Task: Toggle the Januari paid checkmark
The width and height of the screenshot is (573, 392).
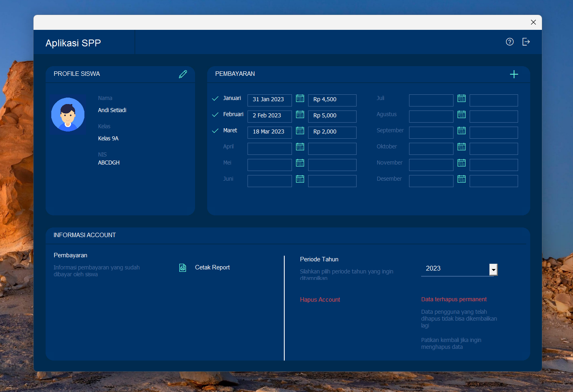Action: click(x=215, y=98)
